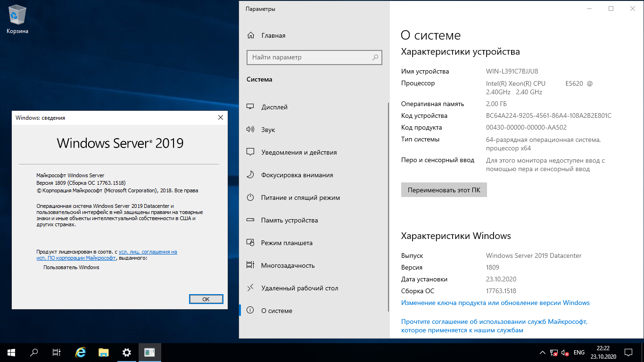This screenshot has width=644, height=362.
Task: Click the Память устройства storage icon
Action: [251, 220]
